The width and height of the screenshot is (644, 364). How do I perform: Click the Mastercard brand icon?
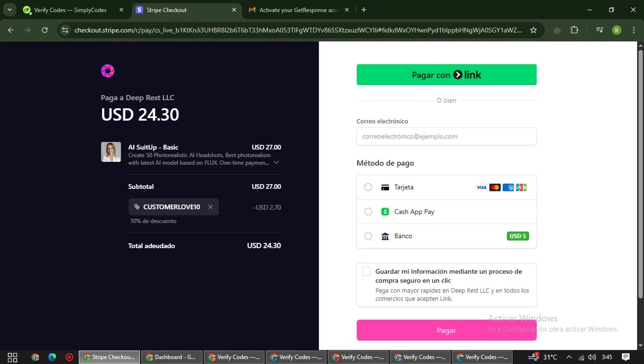(x=495, y=187)
